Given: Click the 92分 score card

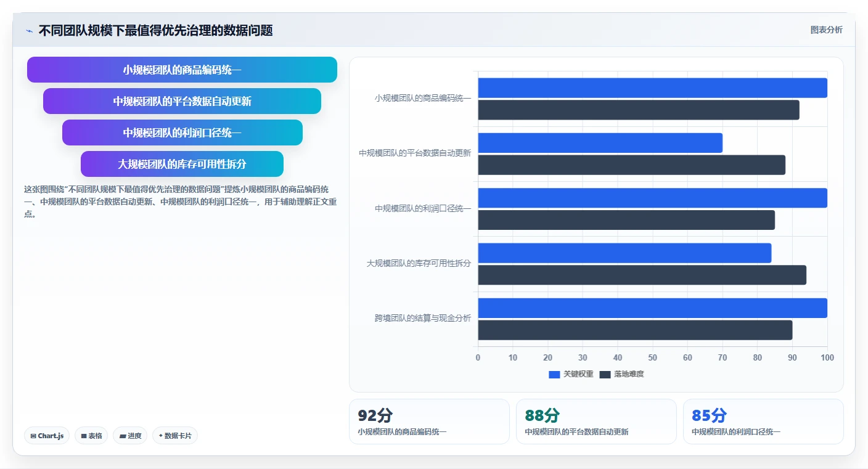Looking at the screenshot, I should [x=429, y=422].
